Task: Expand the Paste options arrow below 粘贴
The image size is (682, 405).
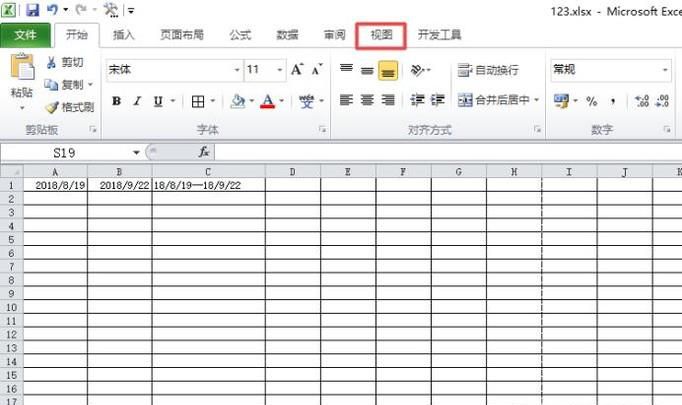Action: pyautogui.click(x=22, y=108)
